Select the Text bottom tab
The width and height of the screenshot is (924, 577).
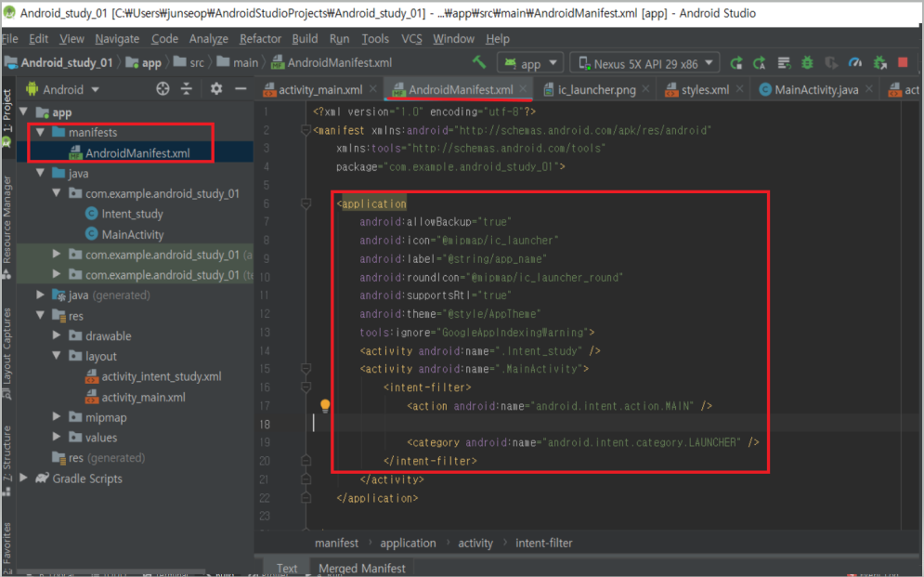[x=287, y=568]
